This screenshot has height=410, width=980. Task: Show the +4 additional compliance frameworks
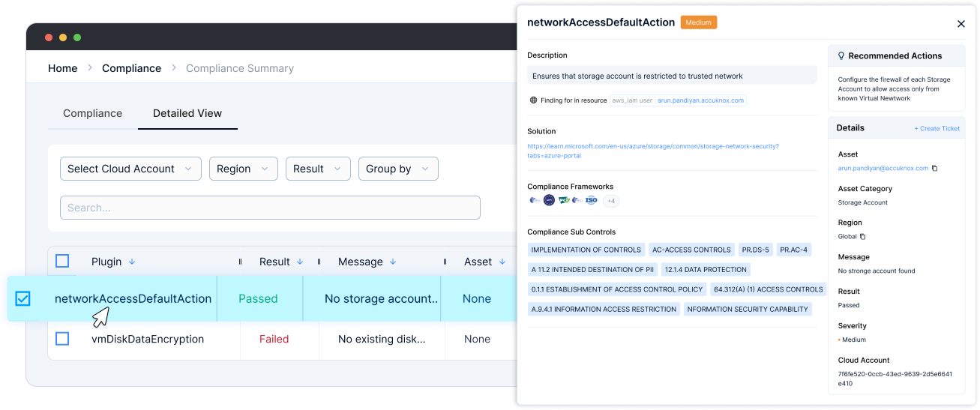click(x=611, y=201)
